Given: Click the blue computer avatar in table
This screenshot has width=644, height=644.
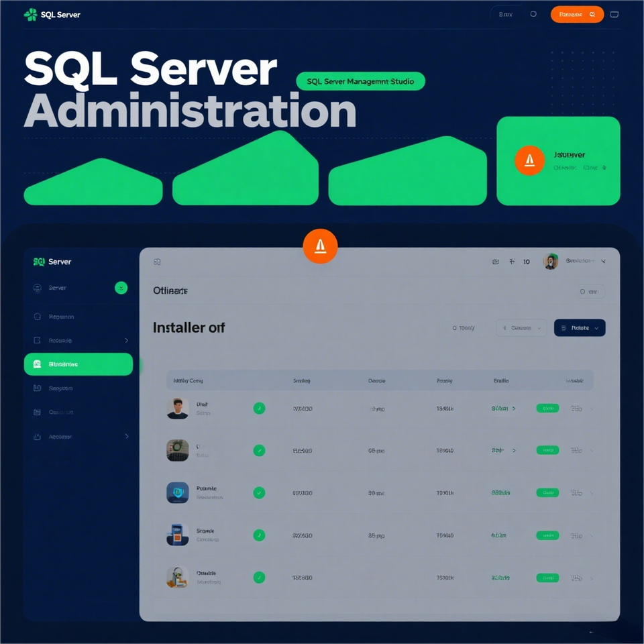Looking at the screenshot, I should (177, 535).
